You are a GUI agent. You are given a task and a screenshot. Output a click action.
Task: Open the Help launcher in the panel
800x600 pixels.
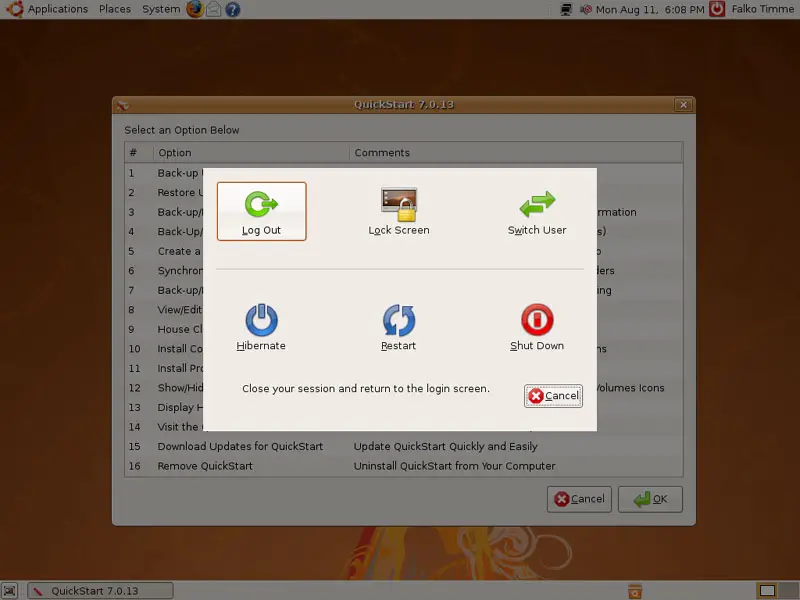(233, 9)
